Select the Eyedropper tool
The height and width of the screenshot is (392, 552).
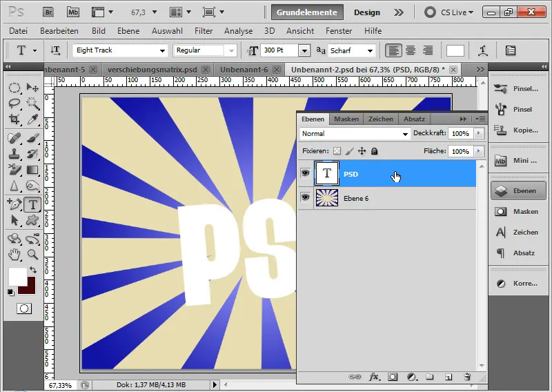(x=32, y=119)
